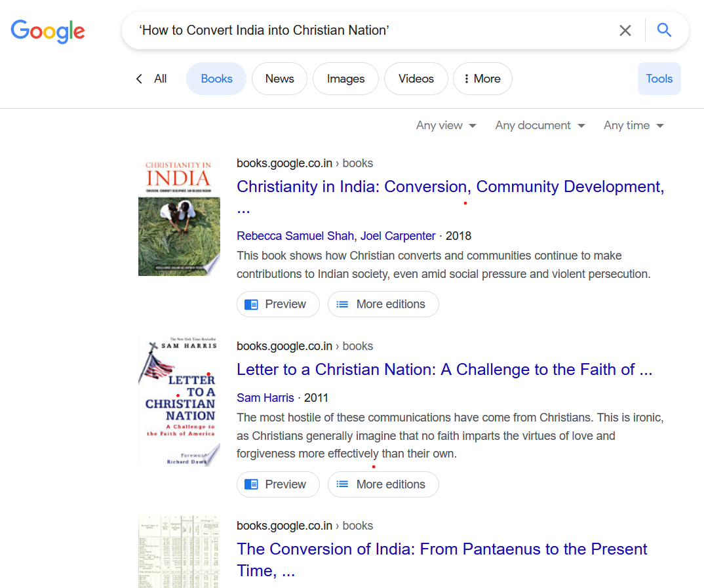Switch to the Images tab
The height and width of the screenshot is (588, 704).
tap(345, 79)
